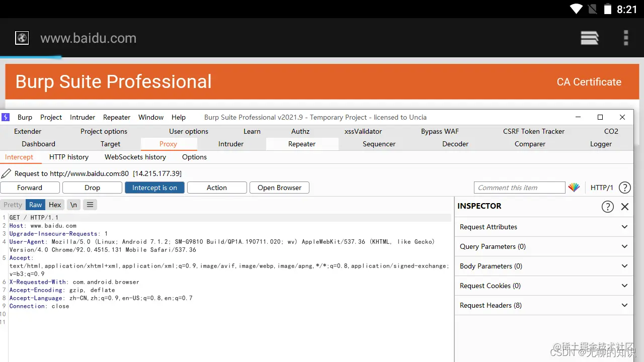This screenshot has width=644, height=362.
Task: Click the Comment this item field
Action: point(519,188)
